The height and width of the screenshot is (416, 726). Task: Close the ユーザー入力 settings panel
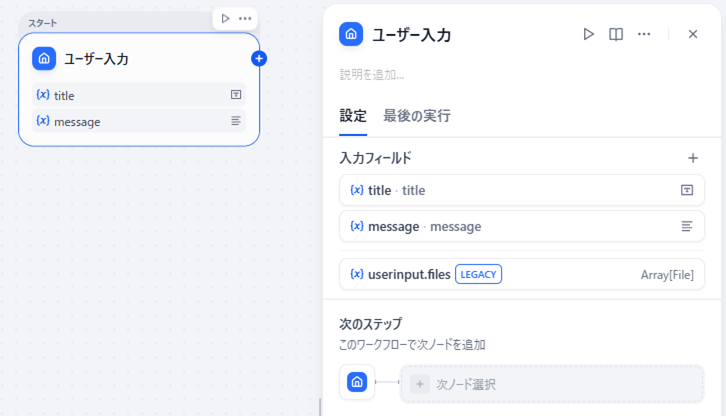(692, 34)
